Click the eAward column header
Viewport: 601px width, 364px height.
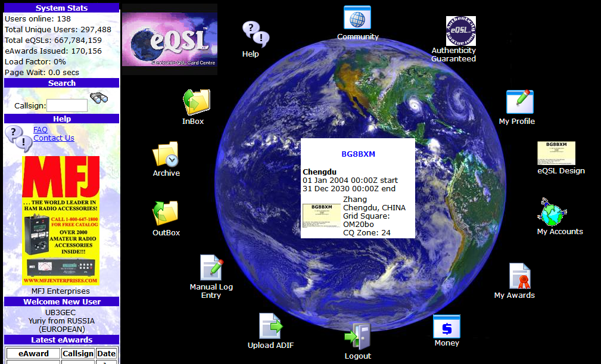pos(33,353)
